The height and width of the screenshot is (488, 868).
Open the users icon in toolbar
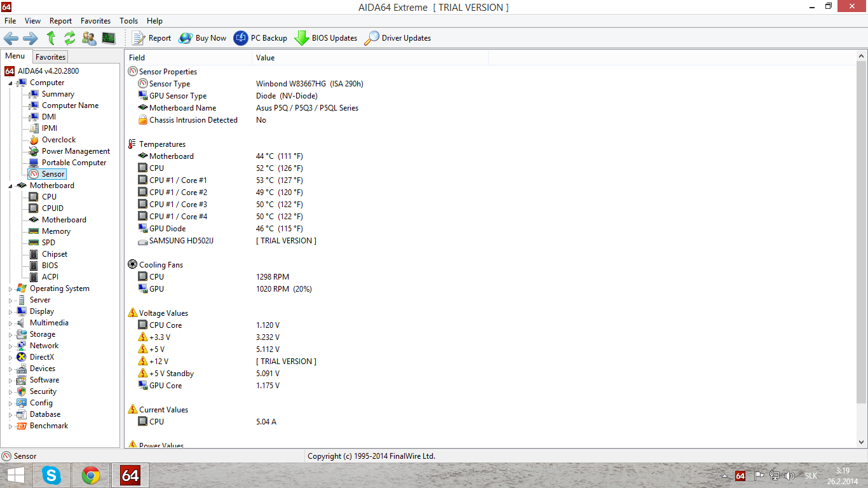click(x=89, y=38)
